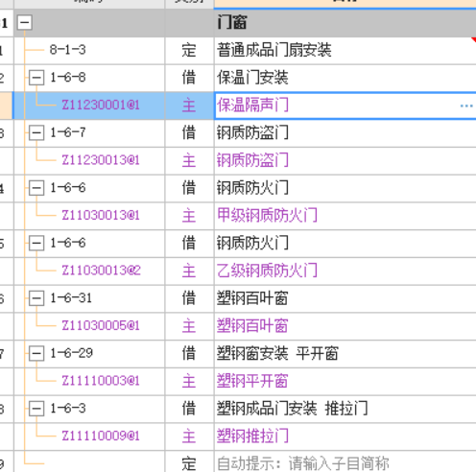This screenshot has height=472, width=476.
Task: Collapse the 门窗 section node
Action: (25, 22)
